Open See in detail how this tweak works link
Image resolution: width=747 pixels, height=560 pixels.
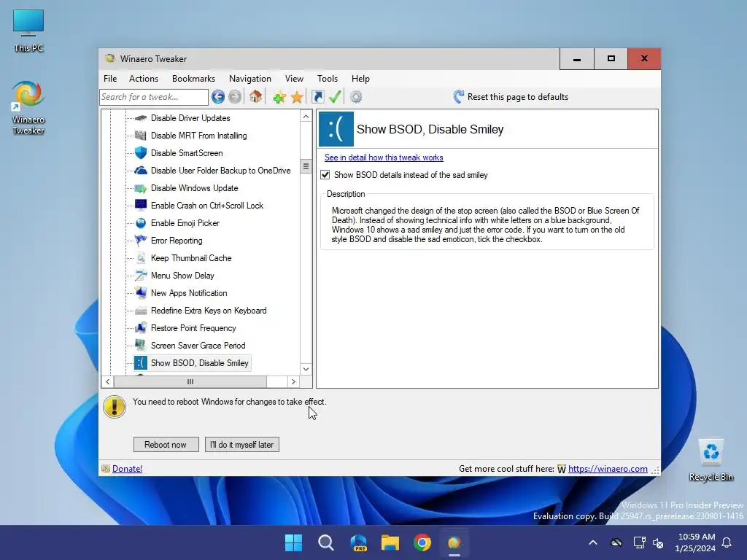coord(384,157)
